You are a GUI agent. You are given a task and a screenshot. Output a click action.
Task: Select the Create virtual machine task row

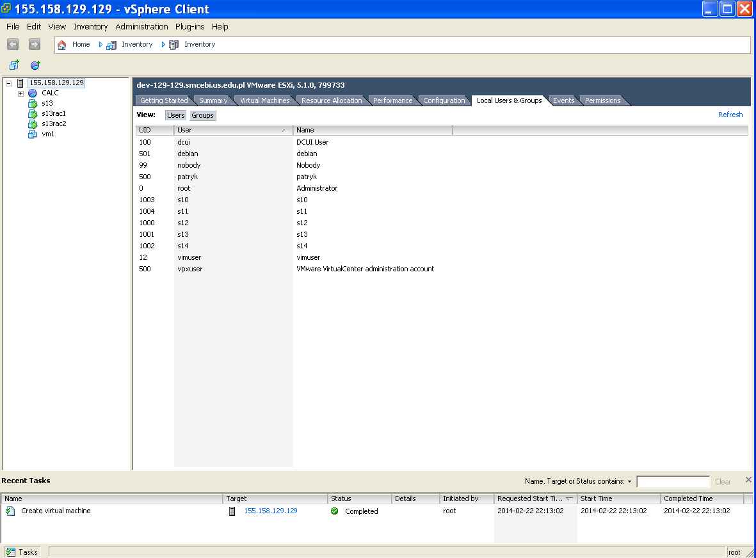click(376, 511)
